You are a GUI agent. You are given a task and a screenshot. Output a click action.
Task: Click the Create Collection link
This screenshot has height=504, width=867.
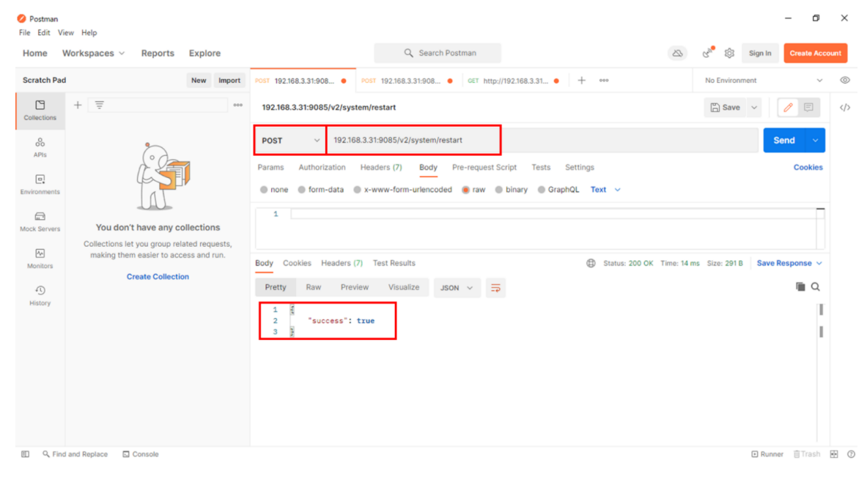tap(158, 277)
